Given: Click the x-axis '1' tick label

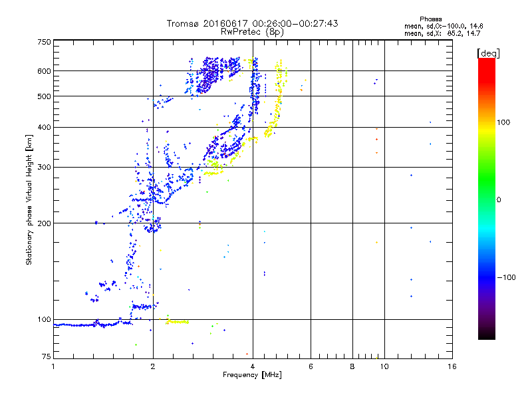Looking at the screenshot, I should click(53, 366).
